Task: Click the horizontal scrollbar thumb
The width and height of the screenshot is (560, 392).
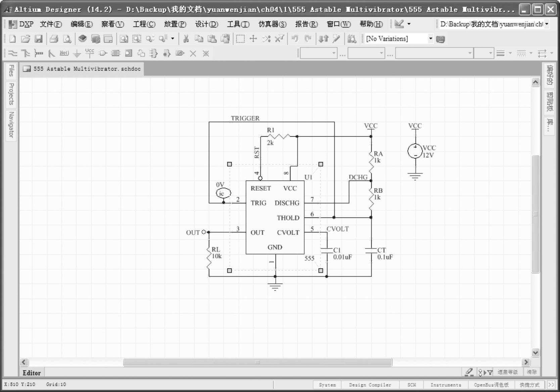Action: point(257,362)
